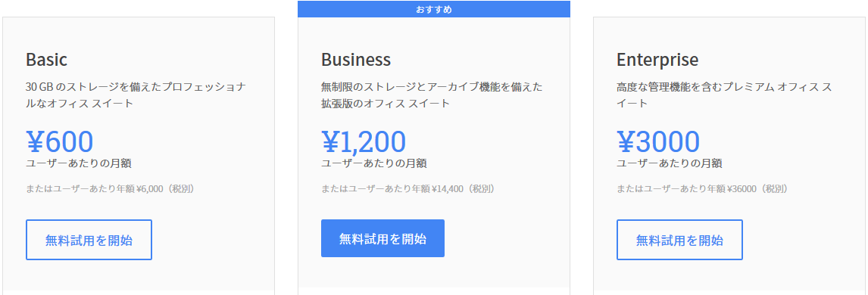The height and width of the screenshot is (295, 868).
Task: Click ユーザーあたりの月額 under Basic price
Action: click(79, 163)
